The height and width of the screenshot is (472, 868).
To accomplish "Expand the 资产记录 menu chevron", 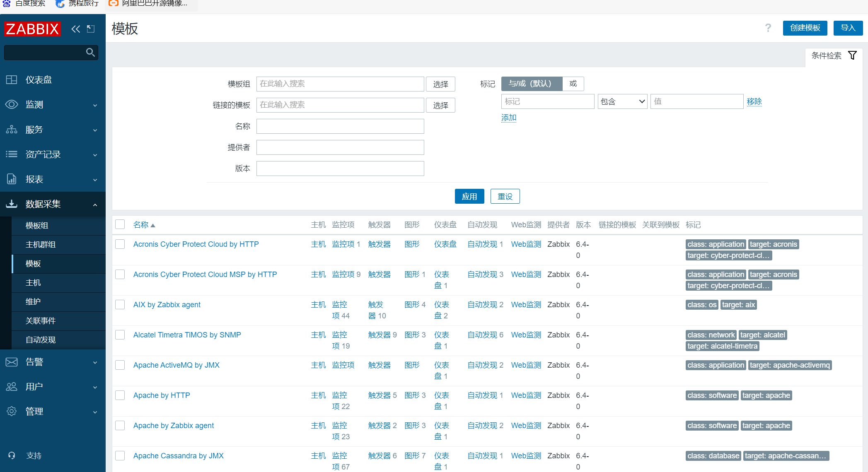I will point(95,155).
